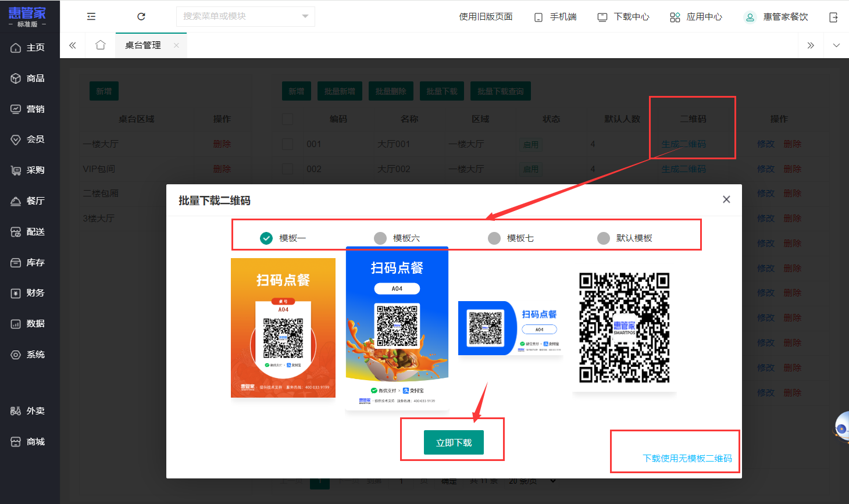Expand the tab options chevron at far right
Screen dimensions: 849x504
click(836, 45)
